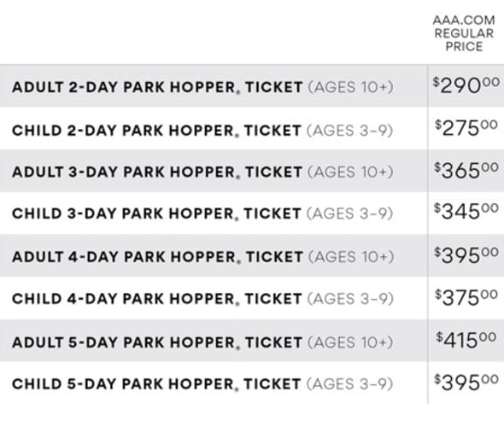The height and width of the screenshot is (427, 504).
Task: Click the $375.00 child 4-day price
Action: (x=466, y=297)
